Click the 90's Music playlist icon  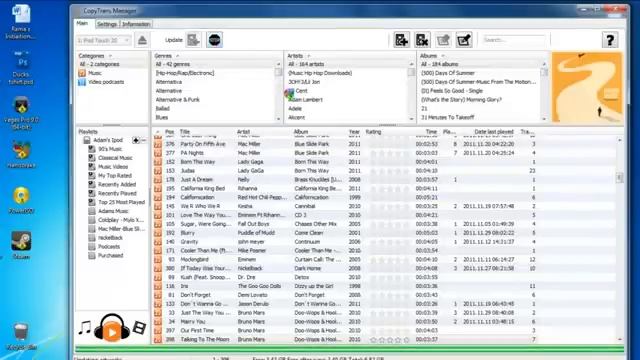pyautogui.click(x=92, y=149)
